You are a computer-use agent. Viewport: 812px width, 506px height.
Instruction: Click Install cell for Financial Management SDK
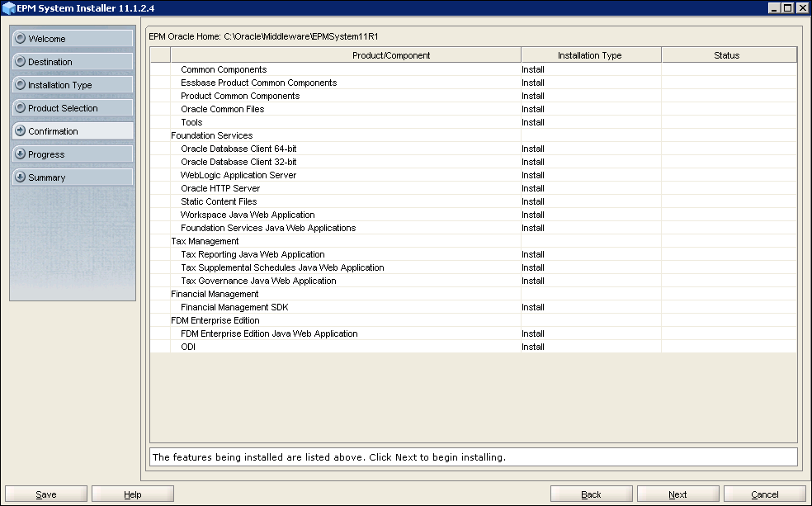(591, 307)
